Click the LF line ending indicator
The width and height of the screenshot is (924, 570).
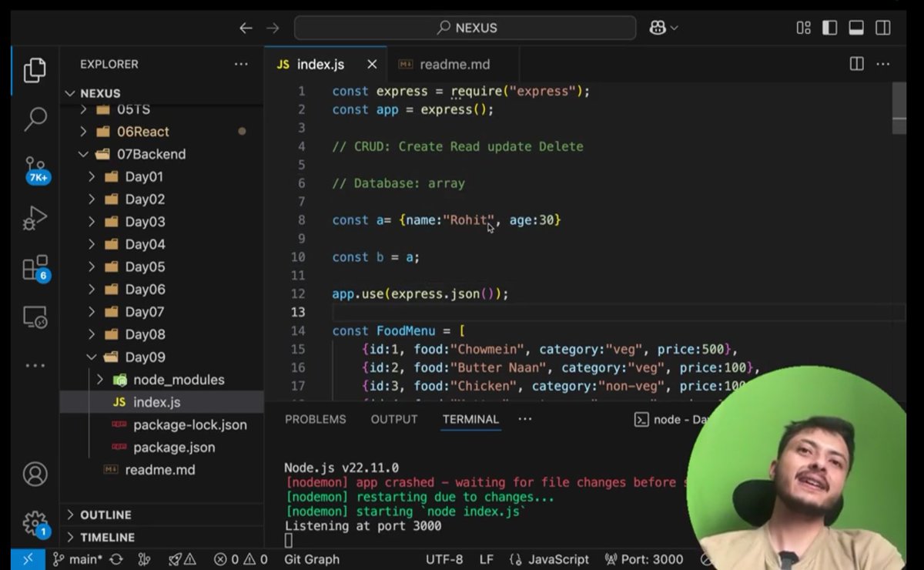click(x=486, y=559)
